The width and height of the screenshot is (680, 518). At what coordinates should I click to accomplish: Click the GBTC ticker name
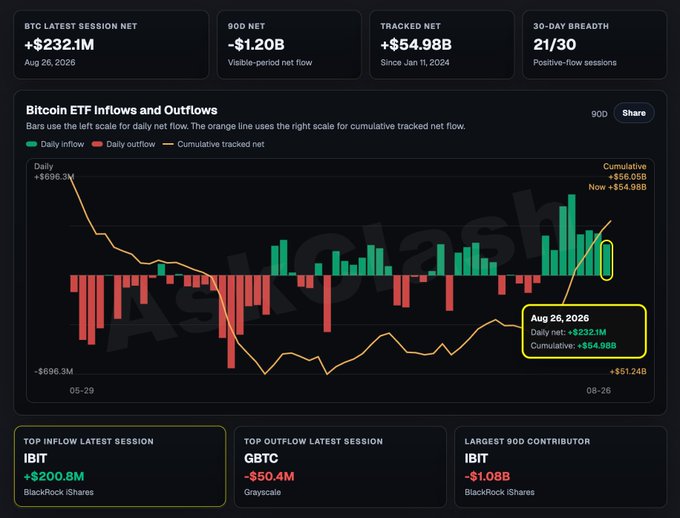point(261,458)
